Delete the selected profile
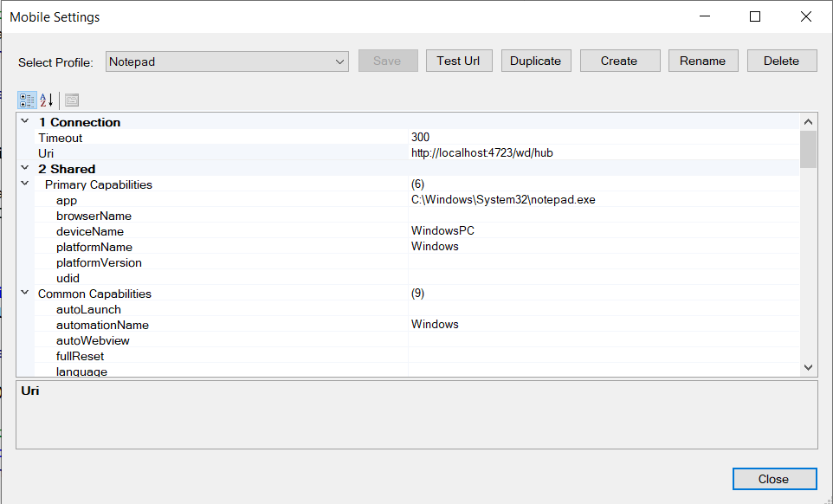Viewport: 833px width, 504px height. click(x=781, y=61)
